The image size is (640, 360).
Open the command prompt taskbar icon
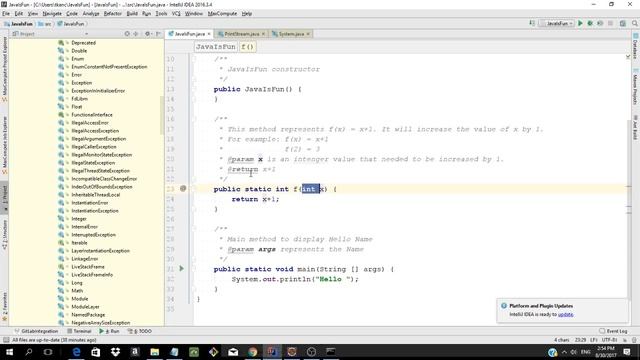[331, 352]
